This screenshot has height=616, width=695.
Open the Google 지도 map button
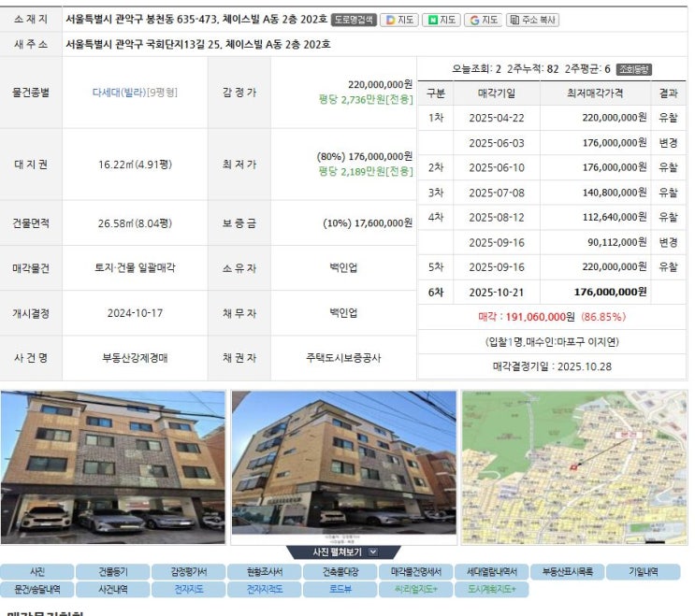483,20
